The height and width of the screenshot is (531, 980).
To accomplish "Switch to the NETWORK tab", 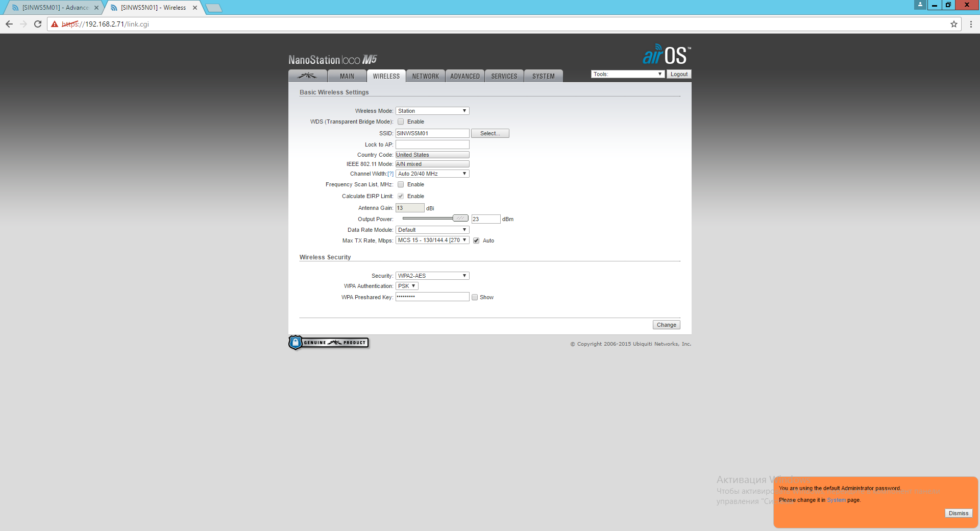I will click(x=425, y=76).
